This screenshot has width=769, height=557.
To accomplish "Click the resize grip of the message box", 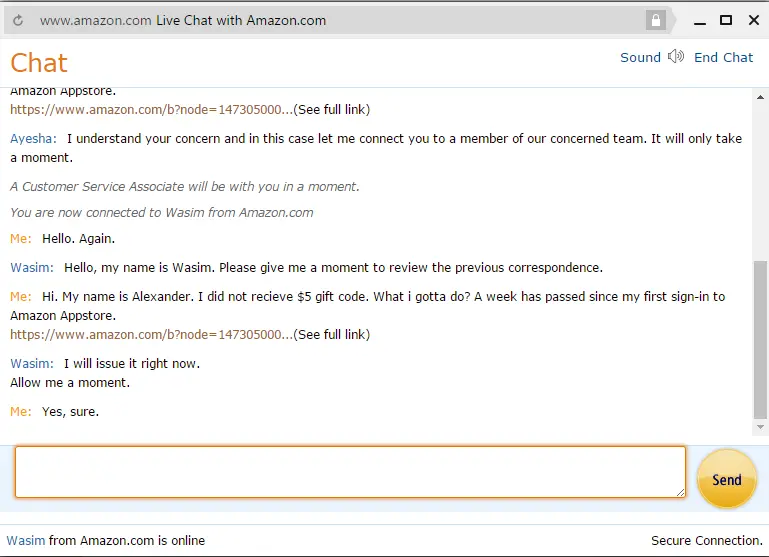I will [x=680, y=492].
